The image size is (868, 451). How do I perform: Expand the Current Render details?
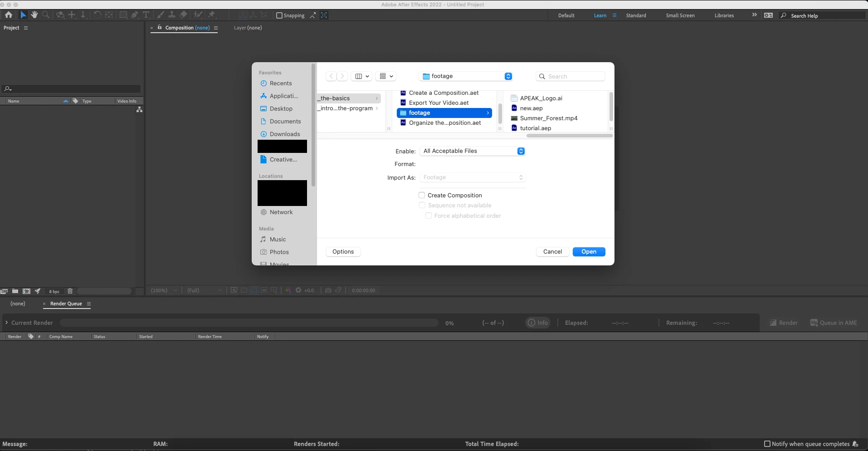(x=6, y=323)
